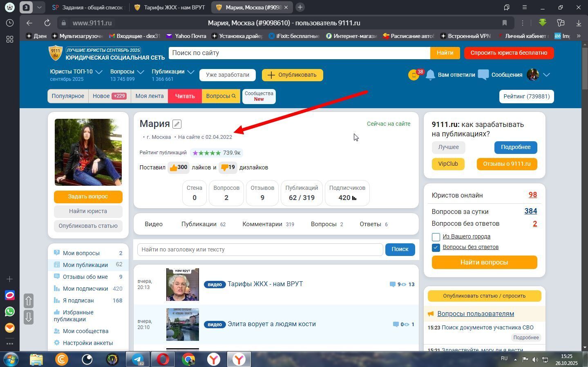Click the page scroll-up arrow icon
Image resolution: width=588 pixels, height=367 pixels.
pos(29,301)
